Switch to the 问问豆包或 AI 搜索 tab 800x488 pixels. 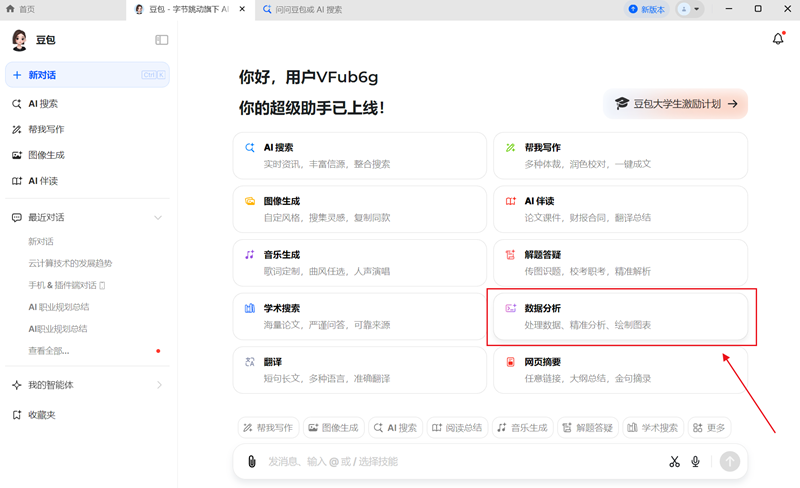pyautogui.click(x=303, y=9)
